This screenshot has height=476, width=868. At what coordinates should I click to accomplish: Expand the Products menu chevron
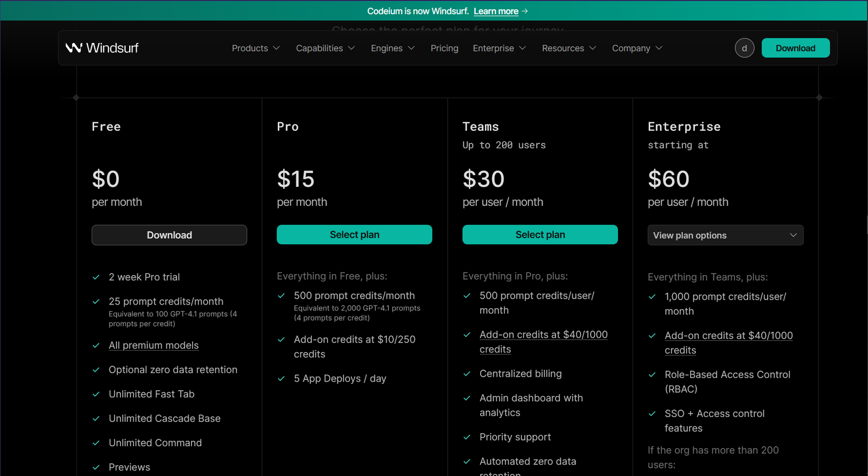[277, 48]
